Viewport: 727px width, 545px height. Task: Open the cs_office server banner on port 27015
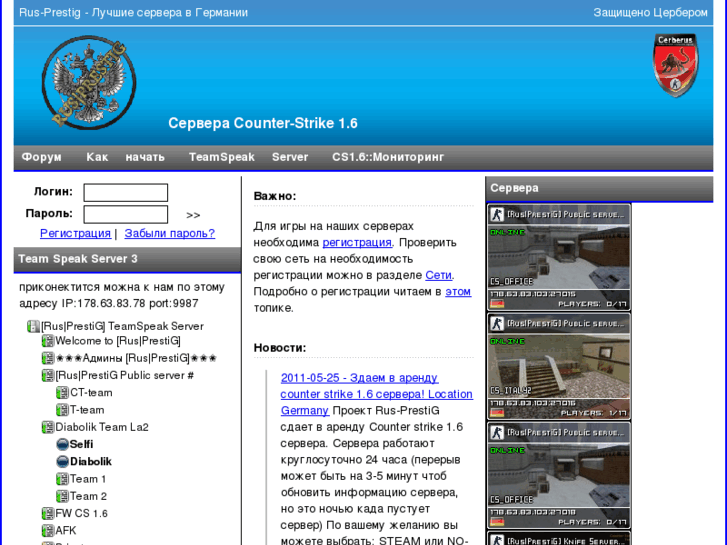click(559, 258)
